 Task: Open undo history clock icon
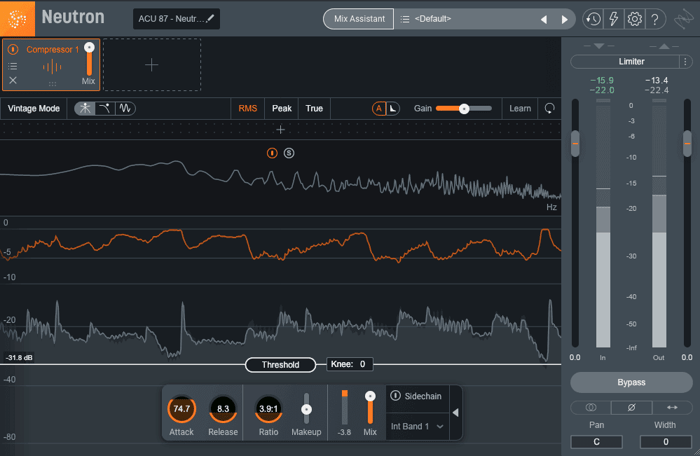click(593, 19)
